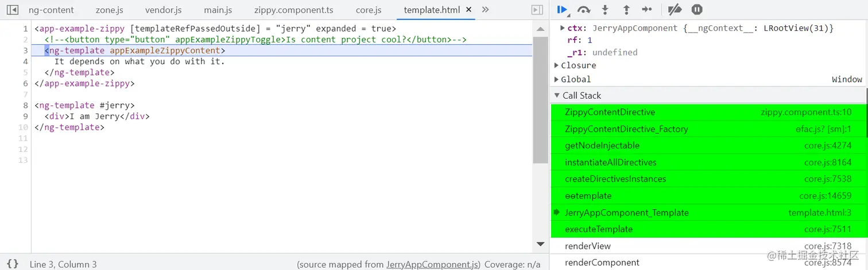Click the '#jerry' ng-template line
The width and height of the screenshot is (868, 270).
click(x=84, y=105)
